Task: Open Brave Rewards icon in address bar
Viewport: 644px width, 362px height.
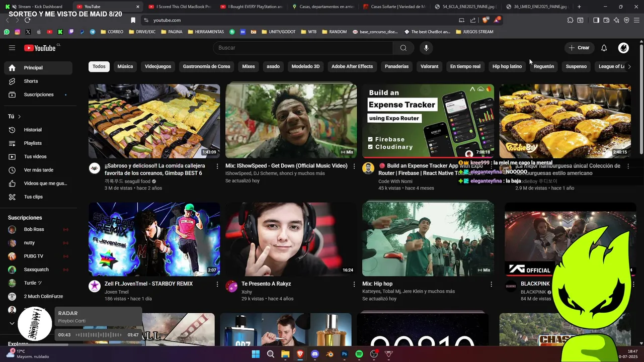Action: [x=497, y=20]
